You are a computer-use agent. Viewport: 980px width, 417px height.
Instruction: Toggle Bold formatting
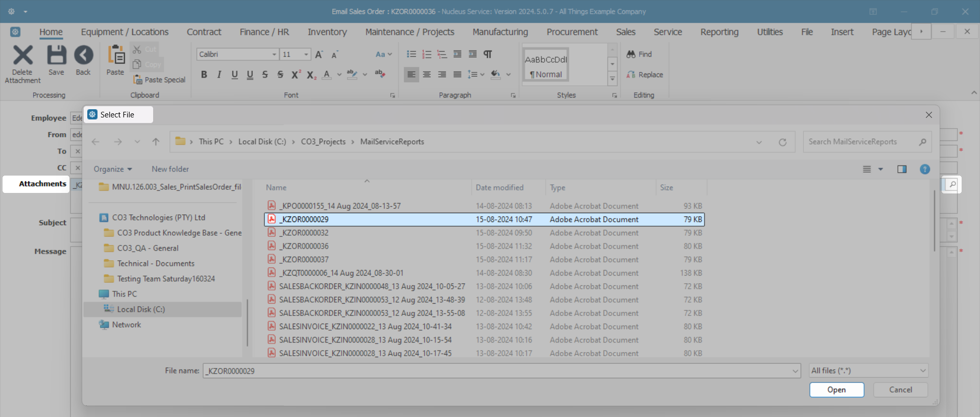[204, 75]
